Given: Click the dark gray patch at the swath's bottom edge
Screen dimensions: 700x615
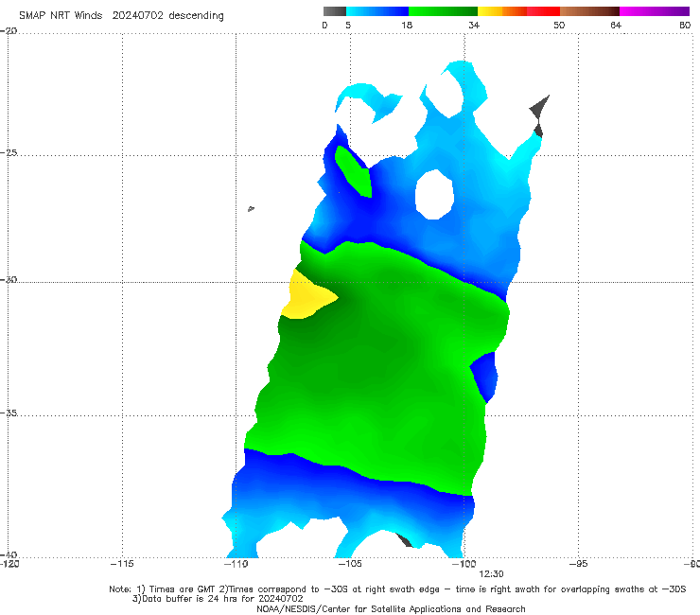Looking at the screenshot, I should point(405,540).
